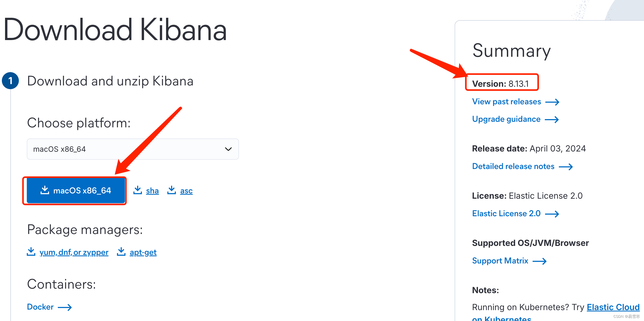This screenshot has width=644, height=321.
Task: Open the Docker containers link
Action: point(40,307)
